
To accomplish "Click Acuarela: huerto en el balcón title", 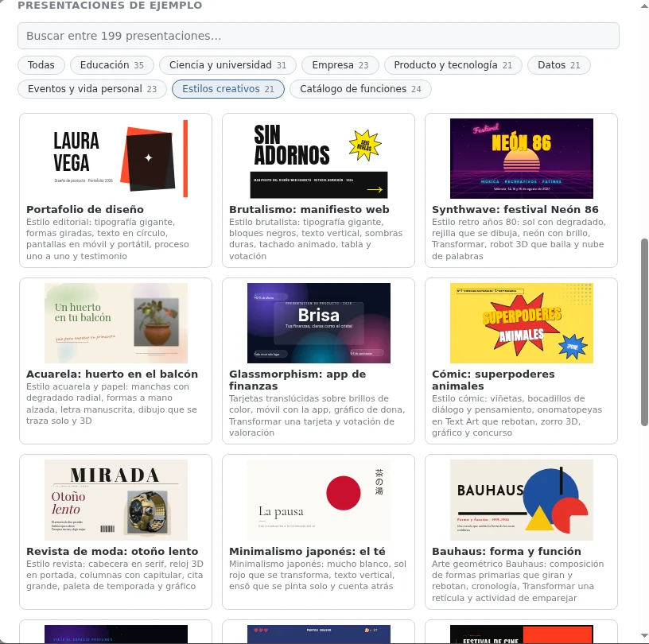I will [x=112, y=374].
